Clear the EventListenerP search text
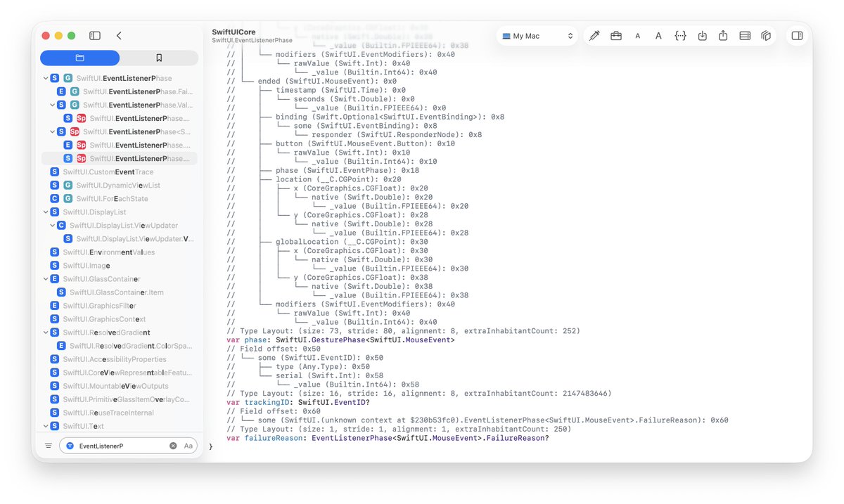Screen dimensions: 844x504 pos(173,446)
